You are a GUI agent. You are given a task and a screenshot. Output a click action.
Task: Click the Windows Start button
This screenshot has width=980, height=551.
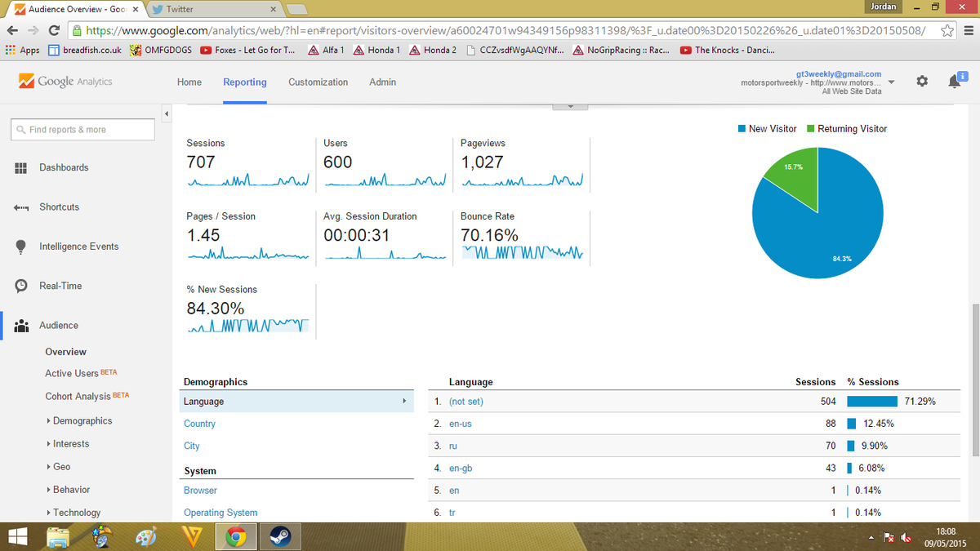click(x=18, y=537)
